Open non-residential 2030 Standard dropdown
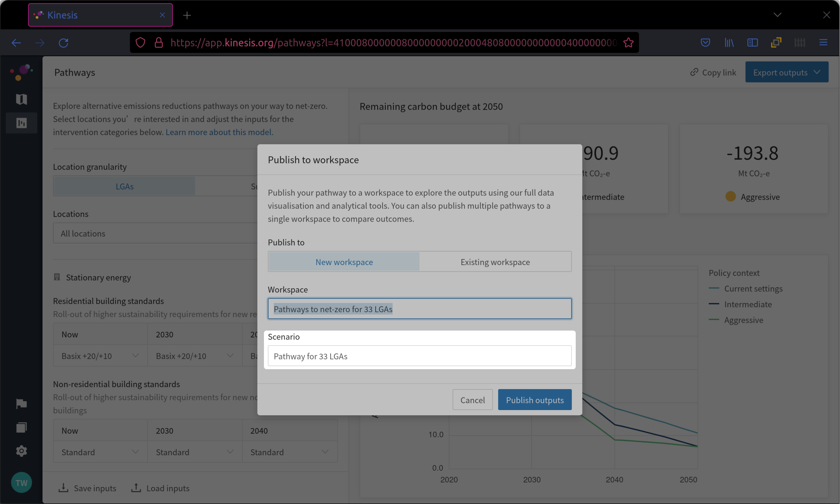Viewport: 840px width, 504px height. coord(195,452)
